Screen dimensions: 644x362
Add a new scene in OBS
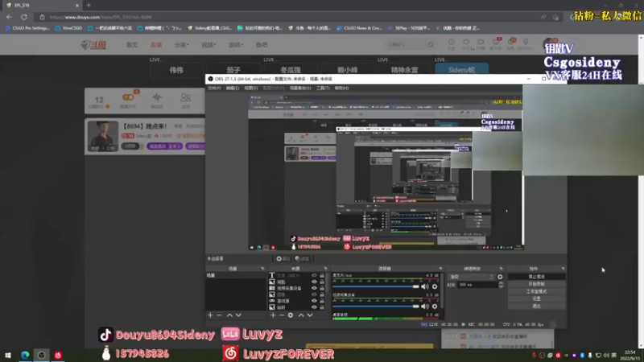(210, 315)
